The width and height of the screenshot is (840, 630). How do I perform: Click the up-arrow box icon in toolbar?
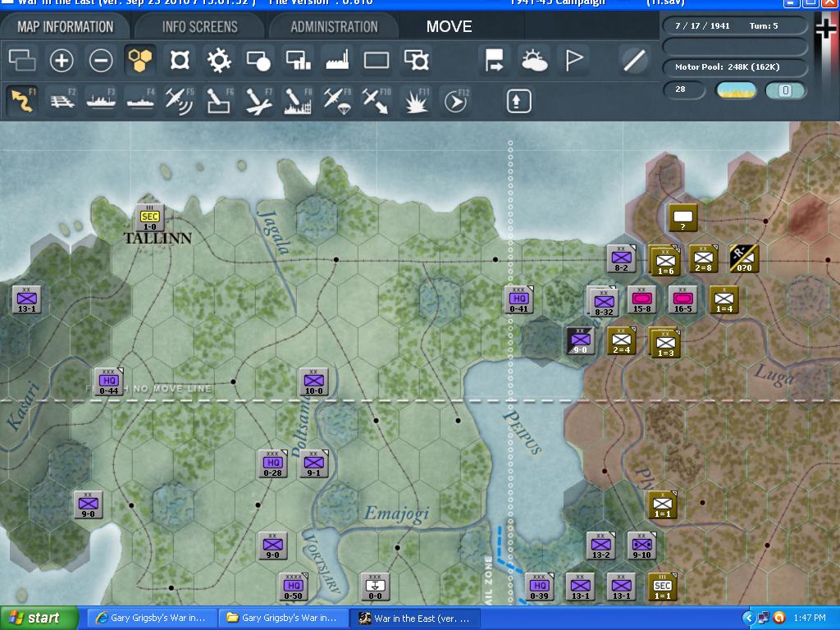518,101
